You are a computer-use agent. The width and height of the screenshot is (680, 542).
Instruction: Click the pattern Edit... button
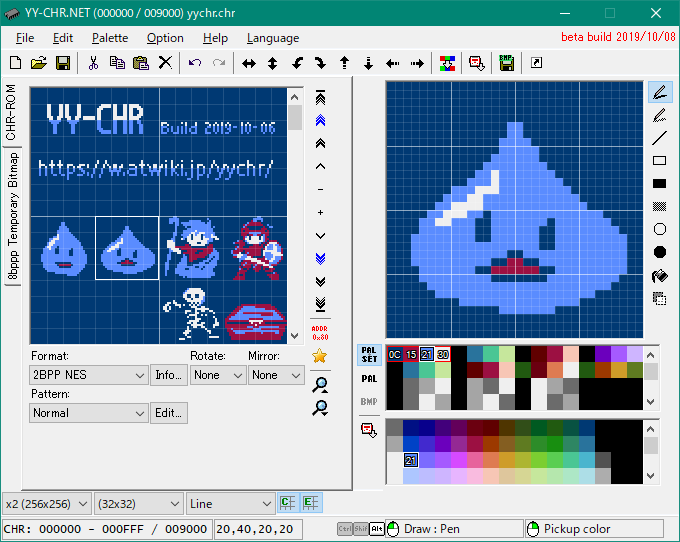(x=169, y=413)
